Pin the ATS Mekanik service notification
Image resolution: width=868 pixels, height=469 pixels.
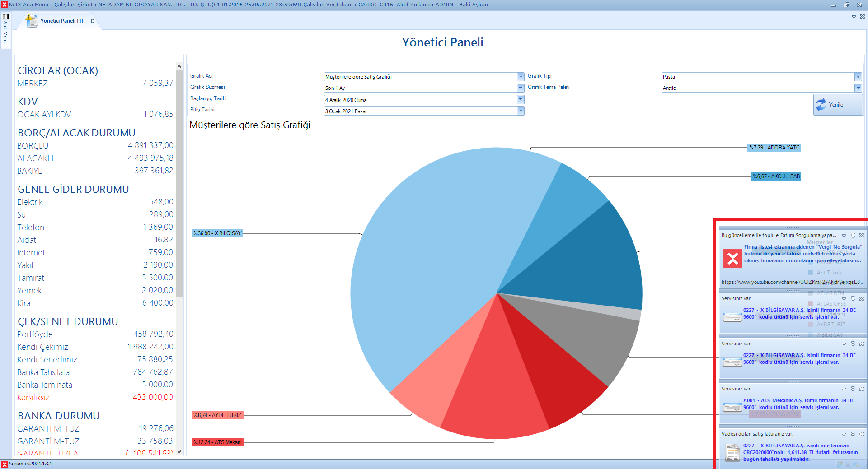pos(853,389)
